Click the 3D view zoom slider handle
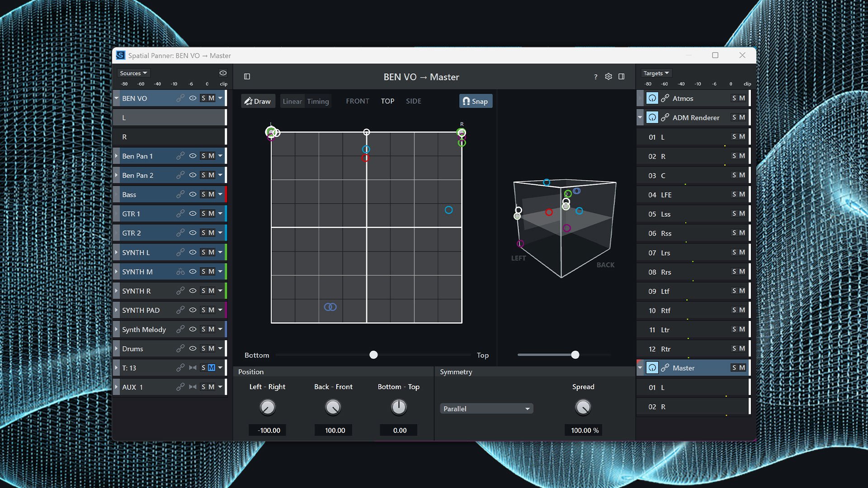The width and height of the screenshot is (868, 488). click(x=575, y=355)
